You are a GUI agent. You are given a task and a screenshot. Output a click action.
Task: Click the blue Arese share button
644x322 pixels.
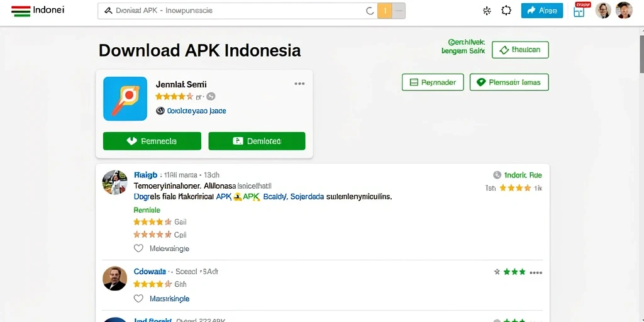(541, 11)
